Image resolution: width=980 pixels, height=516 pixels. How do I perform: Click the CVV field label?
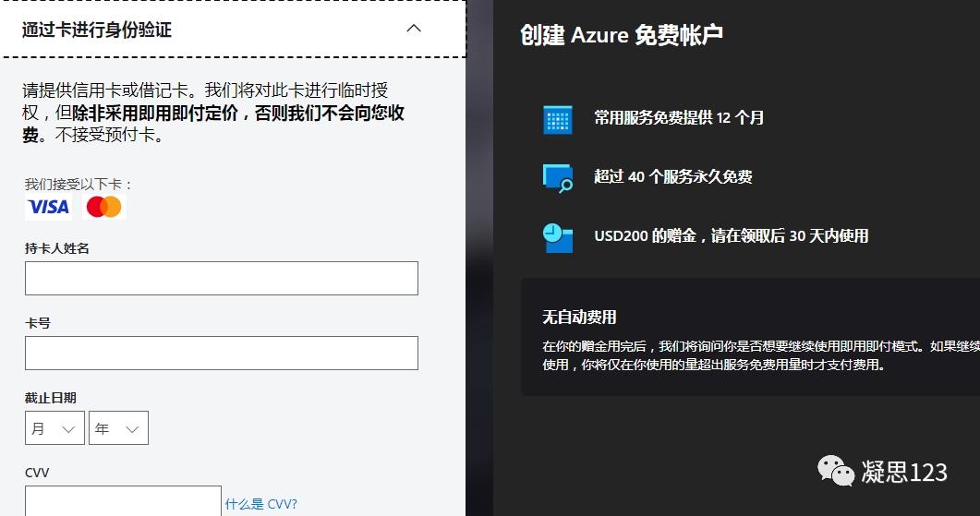(37, 473)
